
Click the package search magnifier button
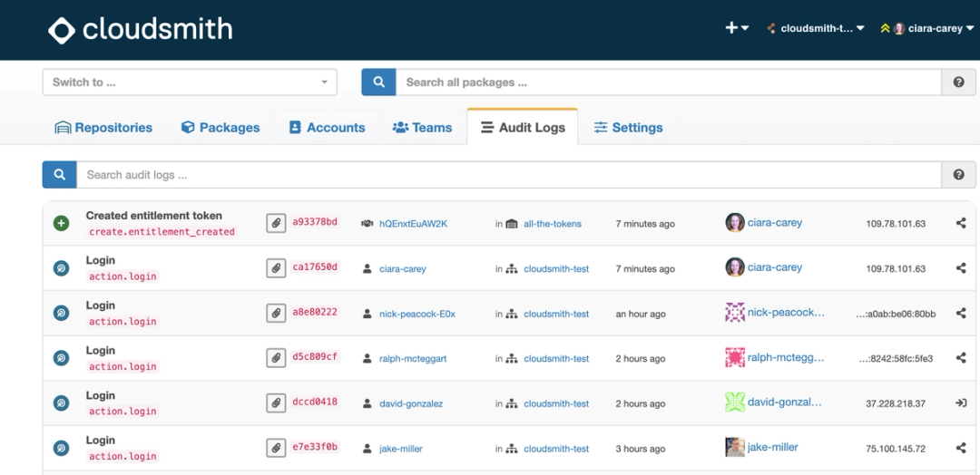click(x=378, y=82)
